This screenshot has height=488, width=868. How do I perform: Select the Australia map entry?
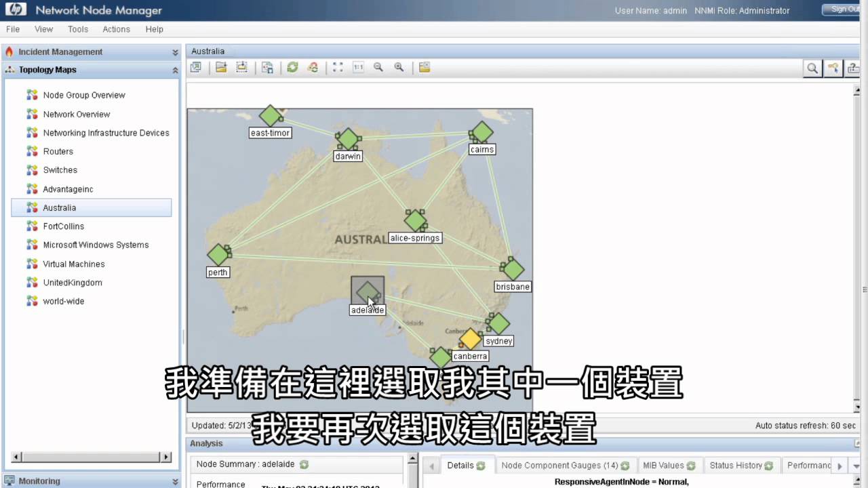tap(92, 207)
